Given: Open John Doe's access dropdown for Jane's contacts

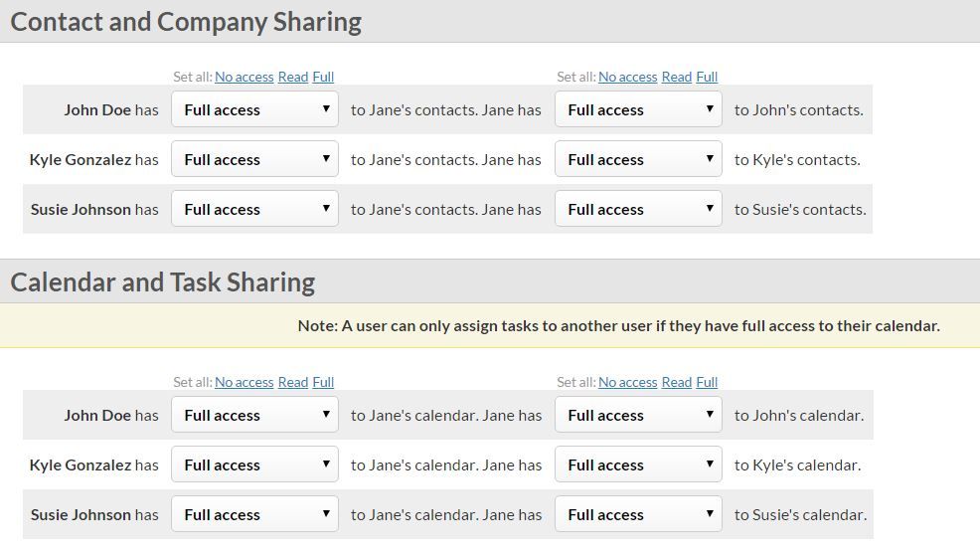Looking at the screenshot, I should pos(255,109).
